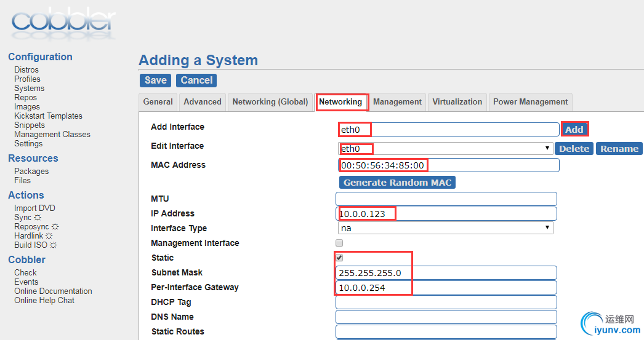
Task: Switch to the General tab
Action: pyautogui.click(x=158, y=101)
